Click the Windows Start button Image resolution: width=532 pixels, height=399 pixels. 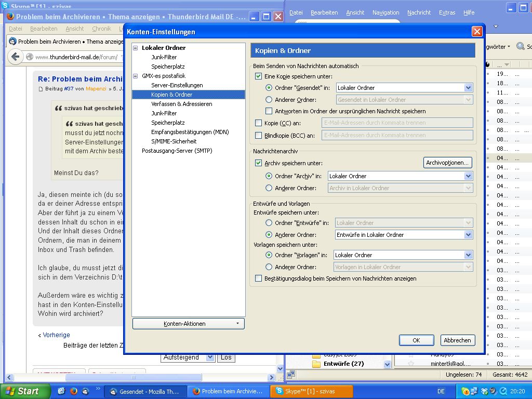point(25,391)
